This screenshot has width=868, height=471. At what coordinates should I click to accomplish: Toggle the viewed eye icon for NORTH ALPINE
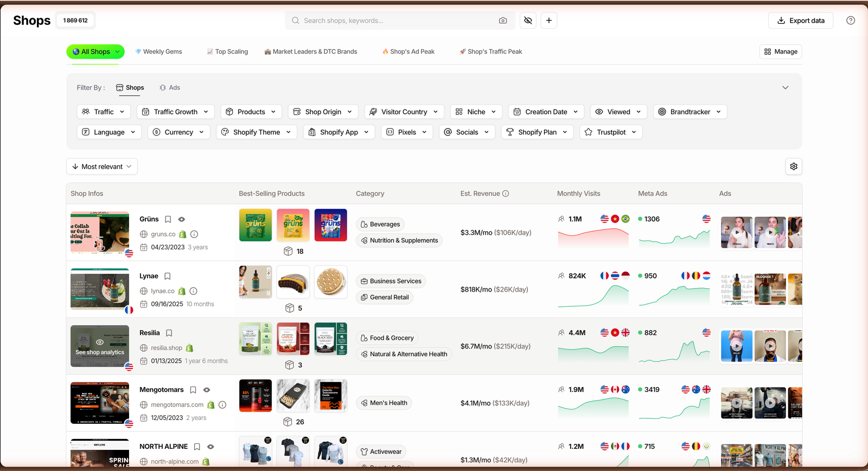point(210,447)
